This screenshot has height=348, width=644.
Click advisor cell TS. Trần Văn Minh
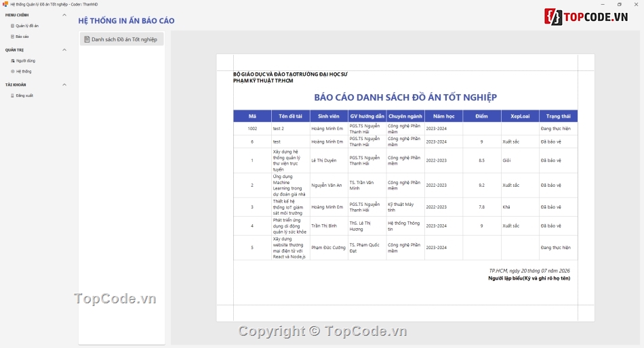coord(367,186)
